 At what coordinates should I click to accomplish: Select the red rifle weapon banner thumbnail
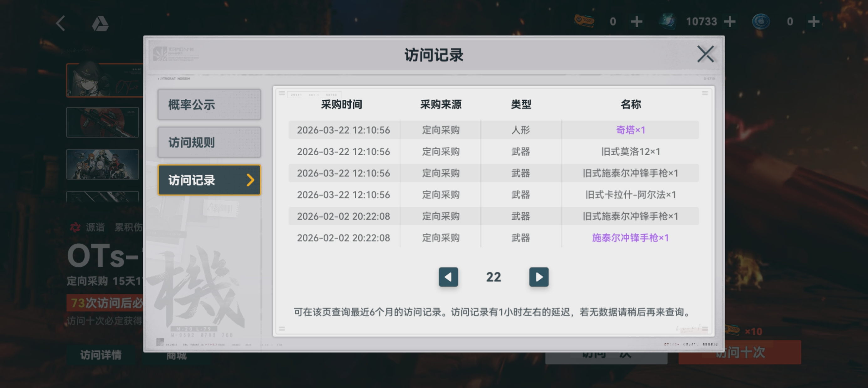click(x=102, y=122)
